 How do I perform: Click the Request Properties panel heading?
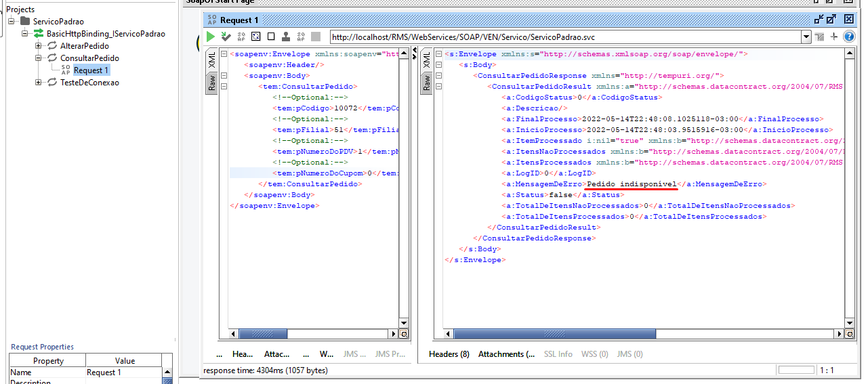point(42,347)
